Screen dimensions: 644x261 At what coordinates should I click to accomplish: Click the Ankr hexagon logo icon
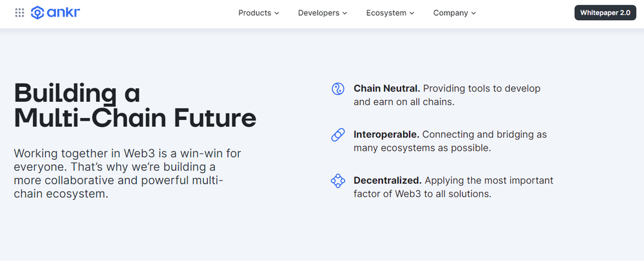tap(37, 13)
